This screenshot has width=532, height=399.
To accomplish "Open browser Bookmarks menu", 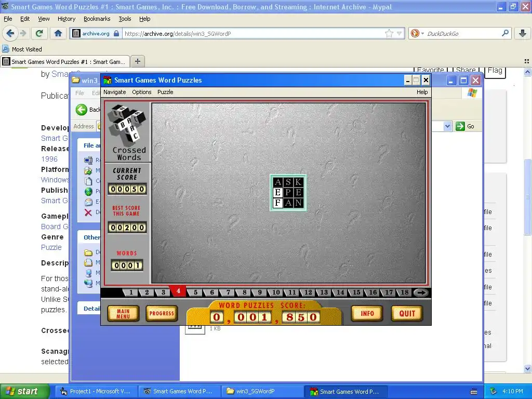I will pyautogui.click(x=97, y=19).
